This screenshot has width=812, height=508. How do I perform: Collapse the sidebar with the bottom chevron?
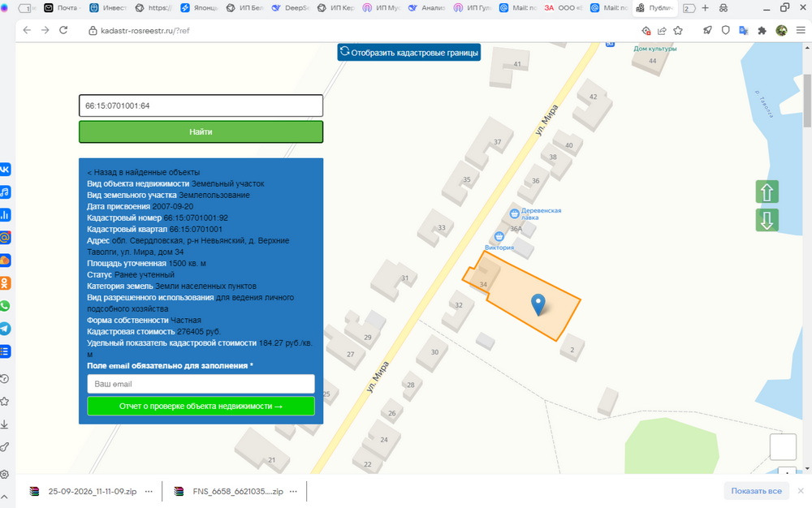pos(5,497)
